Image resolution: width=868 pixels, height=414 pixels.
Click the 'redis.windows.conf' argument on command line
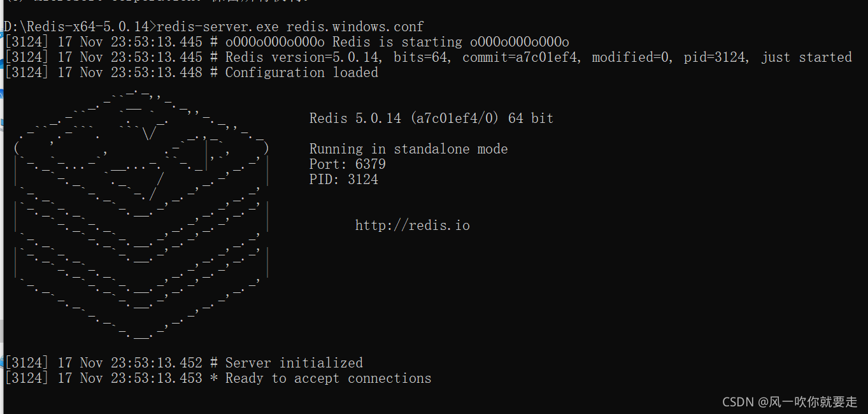(x=355, y=27)
